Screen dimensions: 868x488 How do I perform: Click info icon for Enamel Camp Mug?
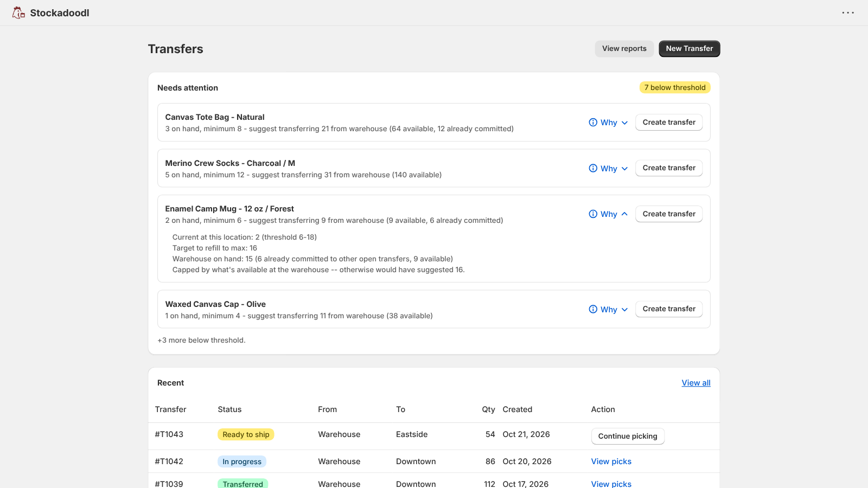point(593,214)
